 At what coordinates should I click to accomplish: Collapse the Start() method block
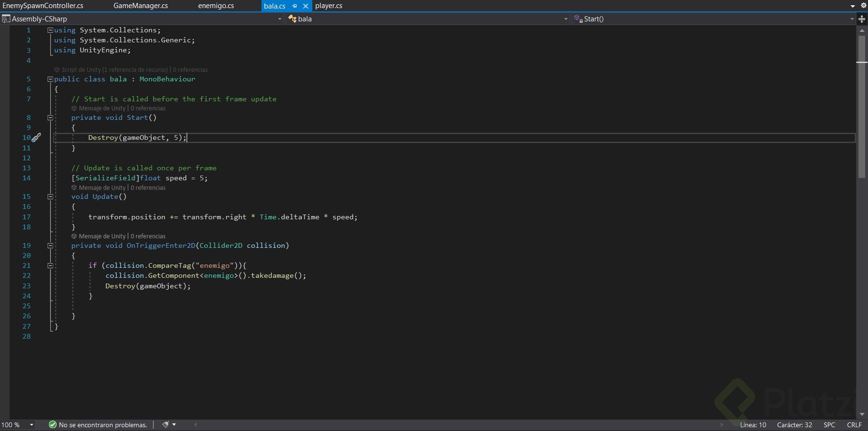click(x=50, y=118)
